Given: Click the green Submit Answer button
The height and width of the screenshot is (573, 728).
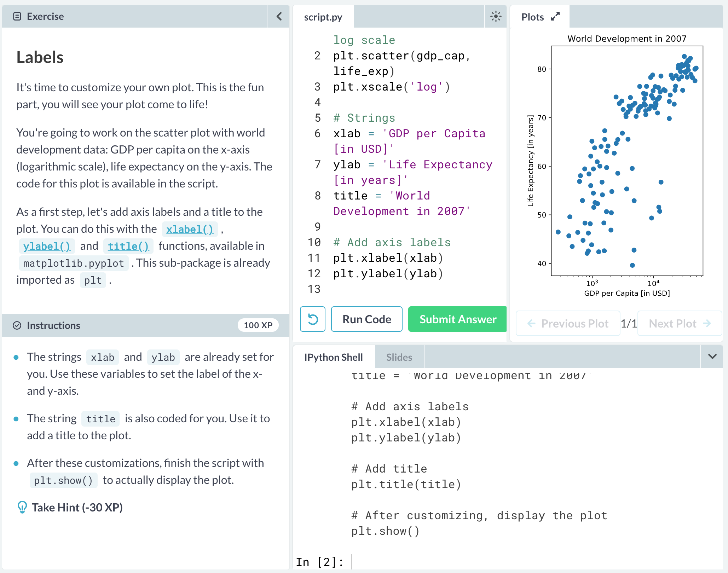Looking at the screenshot, I should click(457, 319).
